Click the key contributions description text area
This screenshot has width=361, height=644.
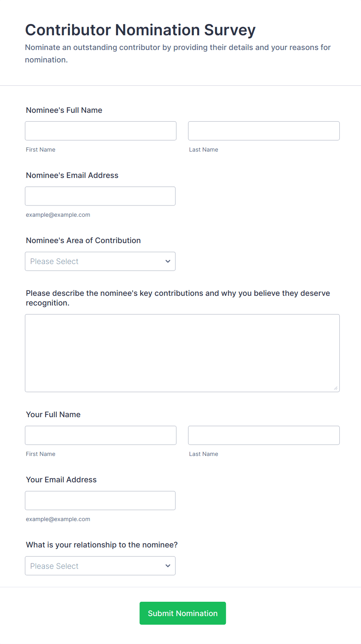point(182,353)
